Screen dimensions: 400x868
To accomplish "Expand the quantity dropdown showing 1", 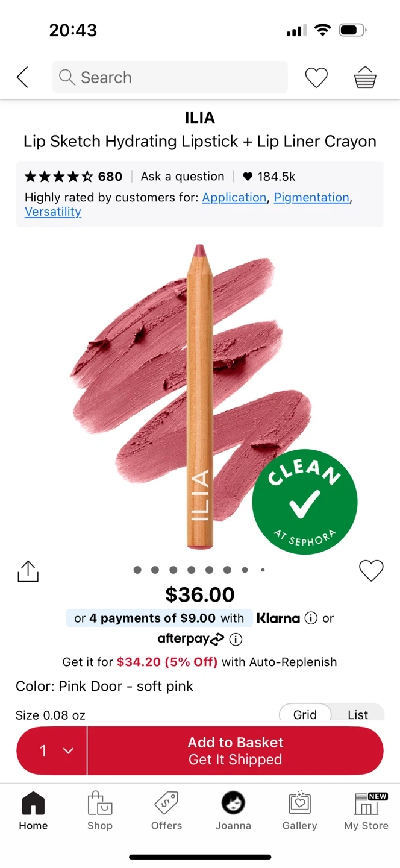I will (52, 750).
